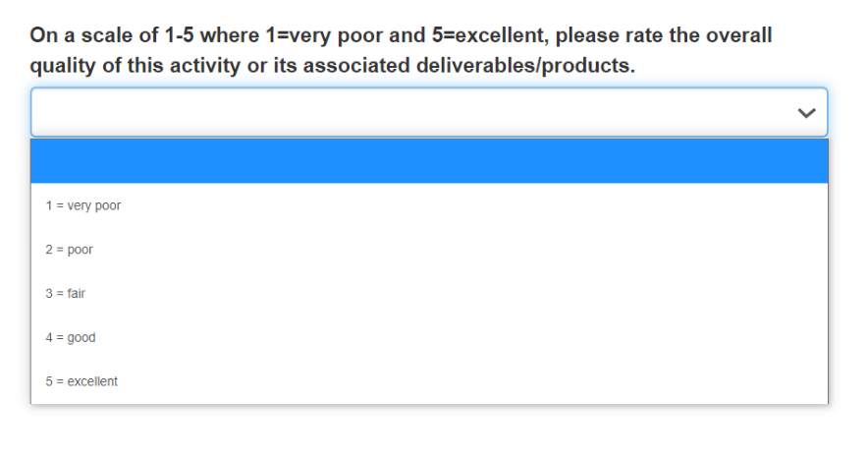Pick the highest score in the list
Viewport: 868px width, 460px height.
click(81, 381)
